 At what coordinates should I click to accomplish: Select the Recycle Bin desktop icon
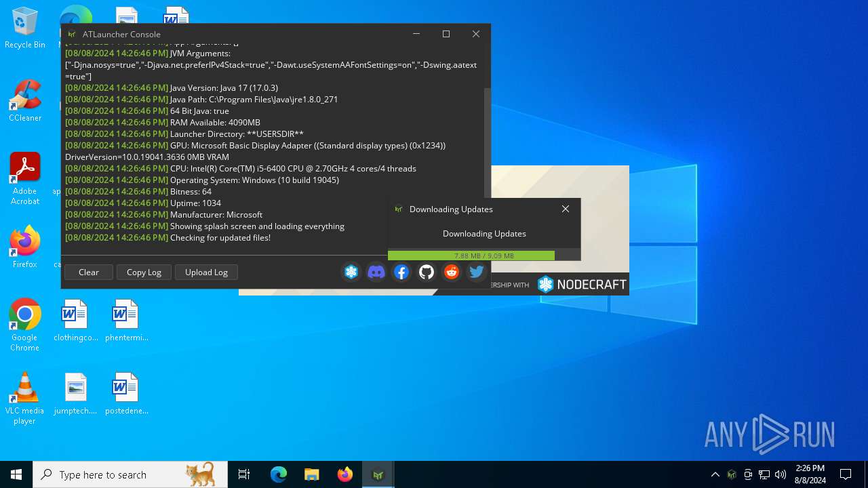click(x=25, y=28)
